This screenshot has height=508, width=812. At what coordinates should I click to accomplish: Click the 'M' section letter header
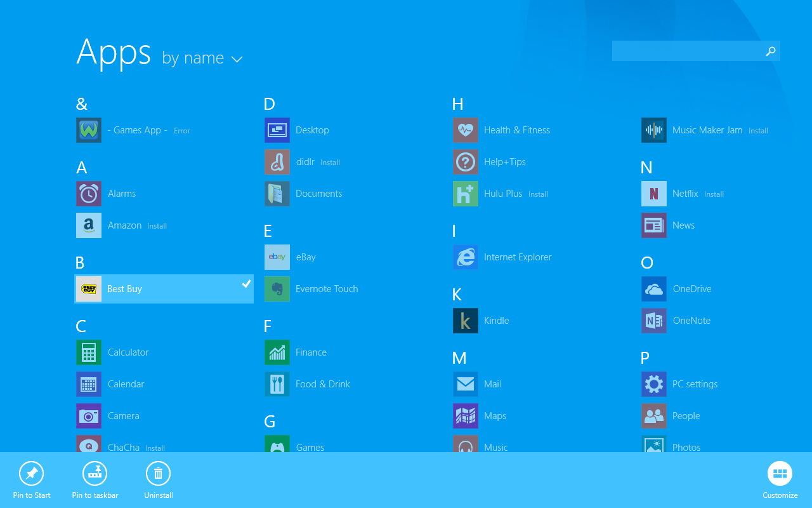(459, 358)
